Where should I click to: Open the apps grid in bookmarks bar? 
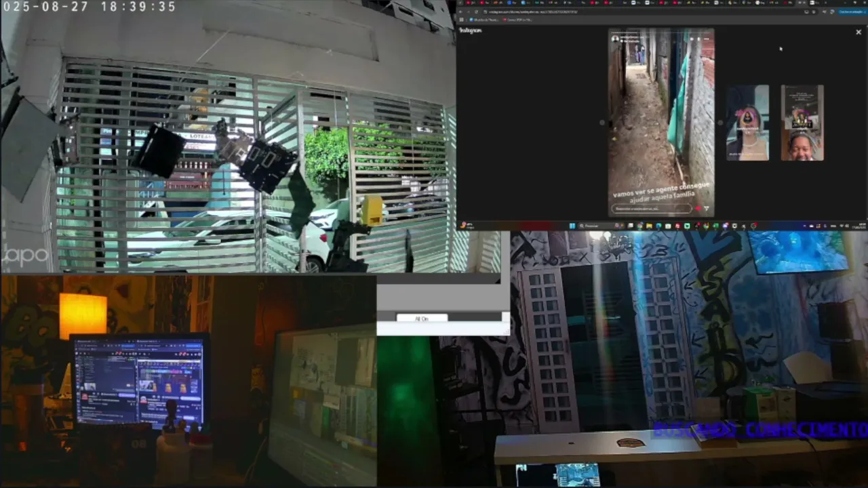pos(461,20)
